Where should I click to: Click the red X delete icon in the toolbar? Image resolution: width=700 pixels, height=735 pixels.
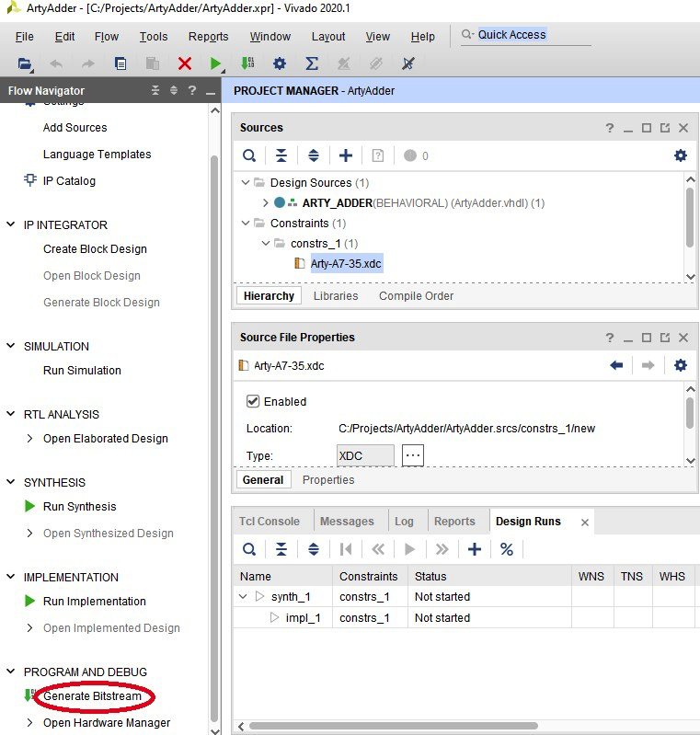coord(184,63)
